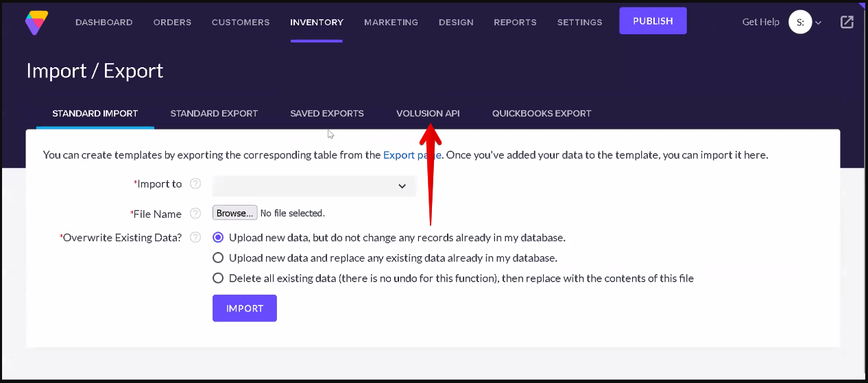Screen dimensions: 868x383
Task: Switch to the Standard Export tab
Action: click(214, 114)
